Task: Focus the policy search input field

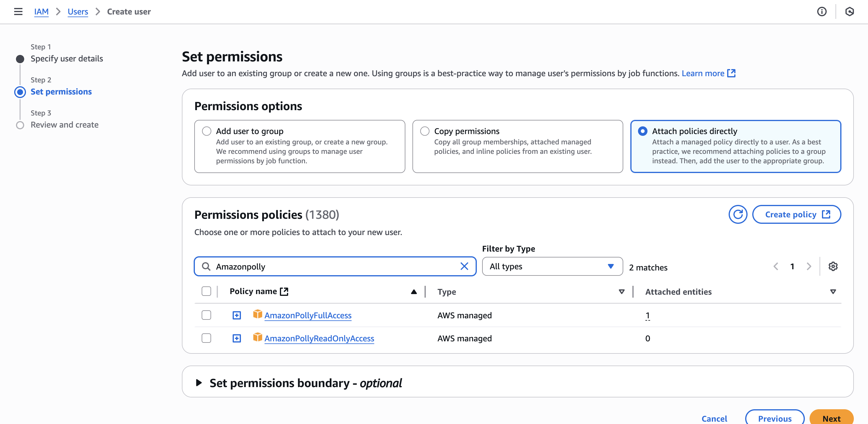Action: tap(335, 266)
